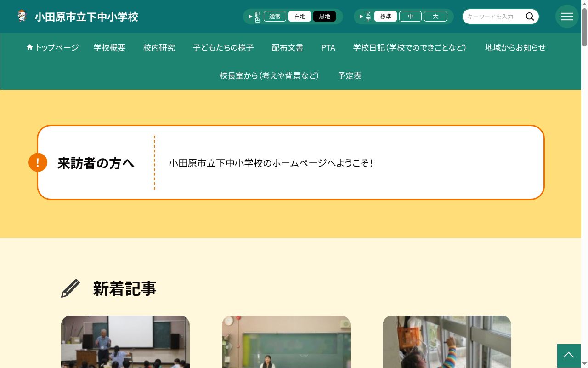Click the 小田原市立下中小学校 site title

tap(86, 17)
